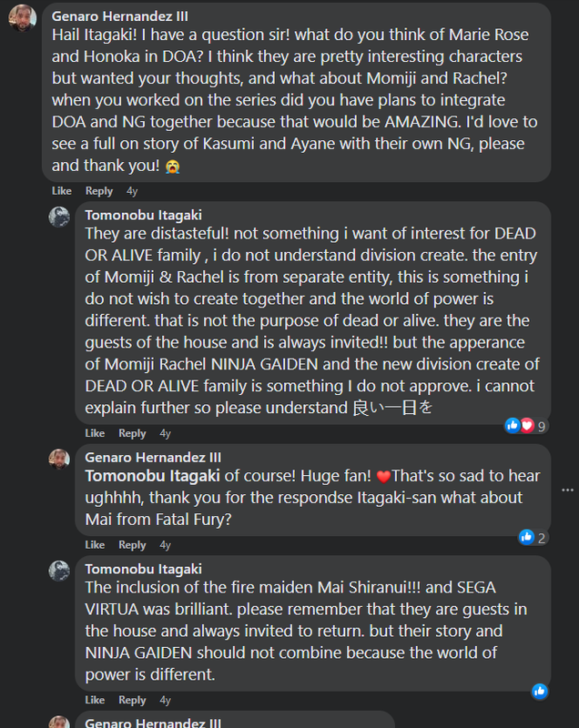The image size is (579, 728).
Task: Open Genaro's avatar beside the Huge fan reply
Action: [x=59, y=460]
